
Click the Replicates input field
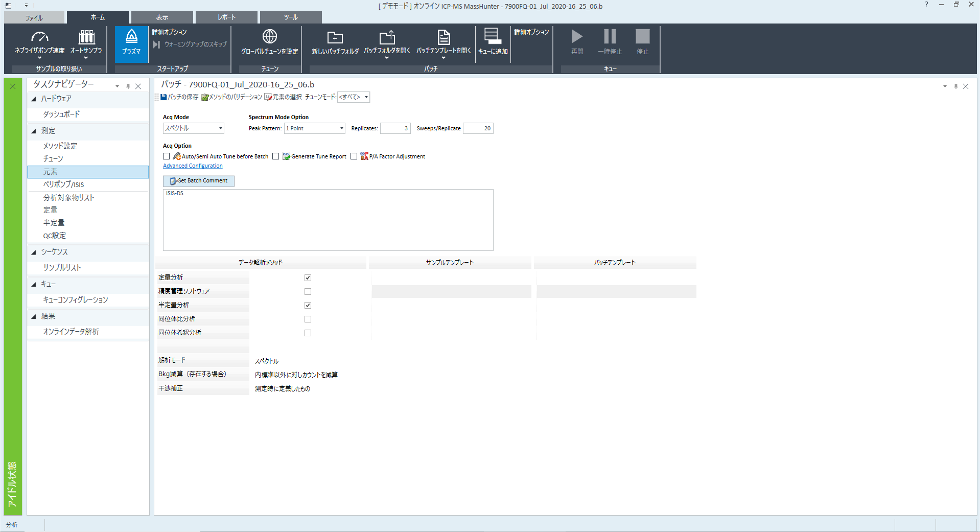click(395, 128)
